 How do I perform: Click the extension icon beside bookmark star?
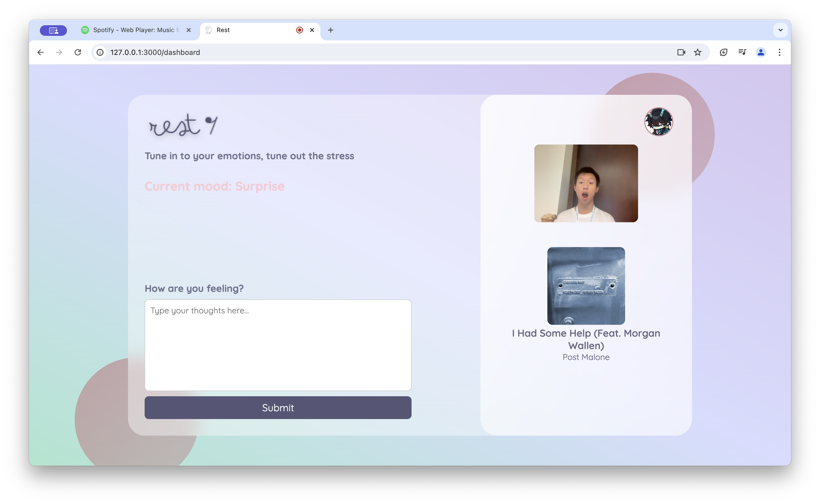tap(723, 52)
